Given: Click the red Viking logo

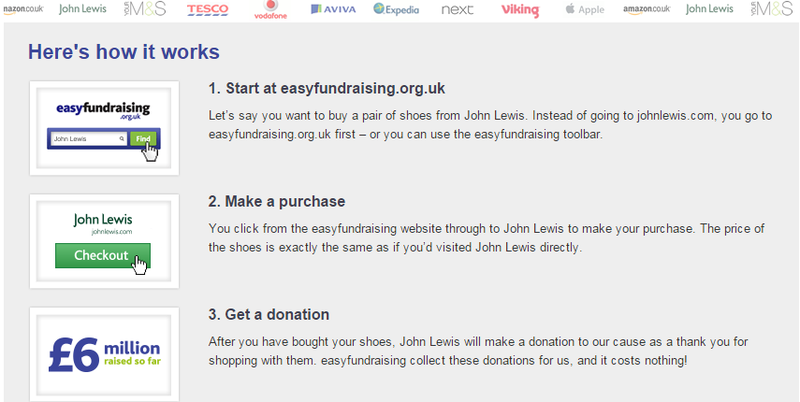Looking at the screenshot, I should (520, 11).
